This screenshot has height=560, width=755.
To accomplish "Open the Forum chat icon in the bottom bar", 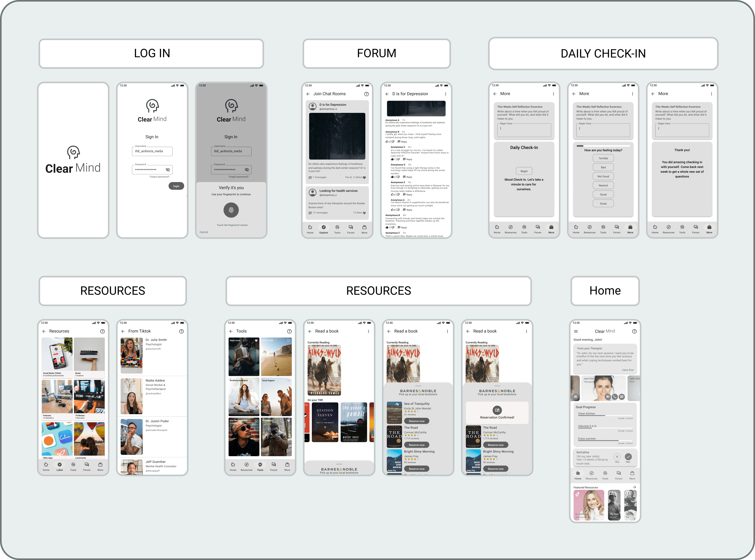I will (x=351, y=228).
